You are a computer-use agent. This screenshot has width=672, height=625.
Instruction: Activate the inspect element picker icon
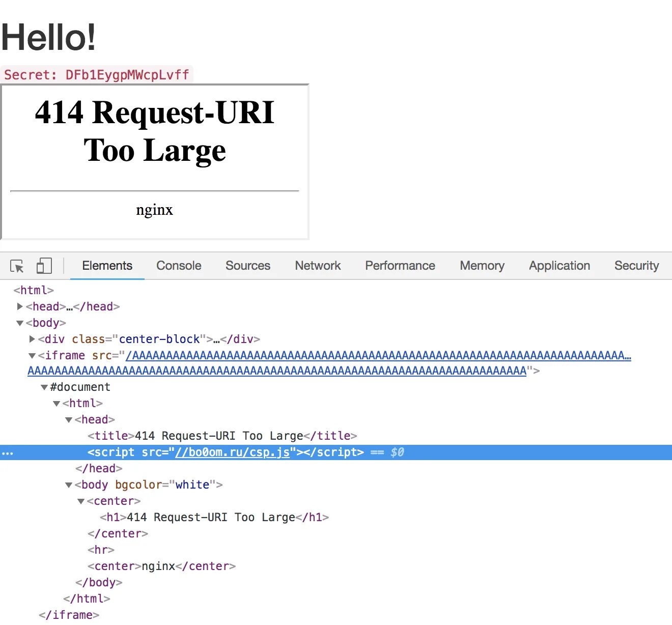pos(17,266)
